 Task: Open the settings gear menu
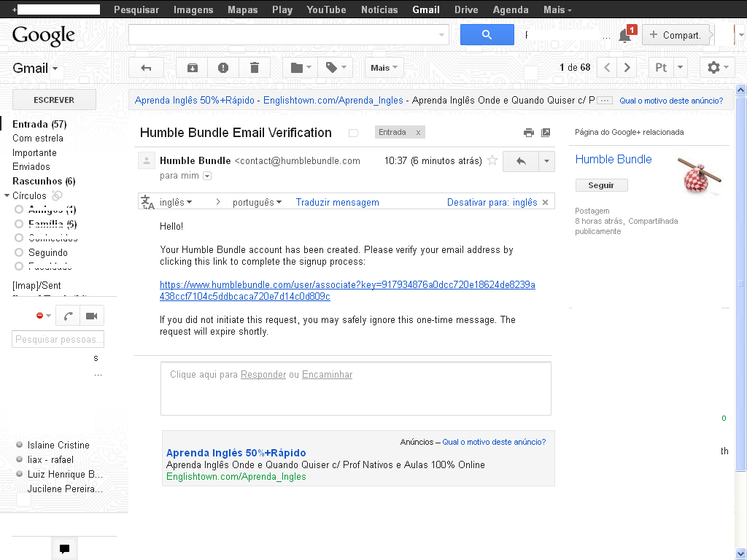pyautogui.click(x=717, y=68)
